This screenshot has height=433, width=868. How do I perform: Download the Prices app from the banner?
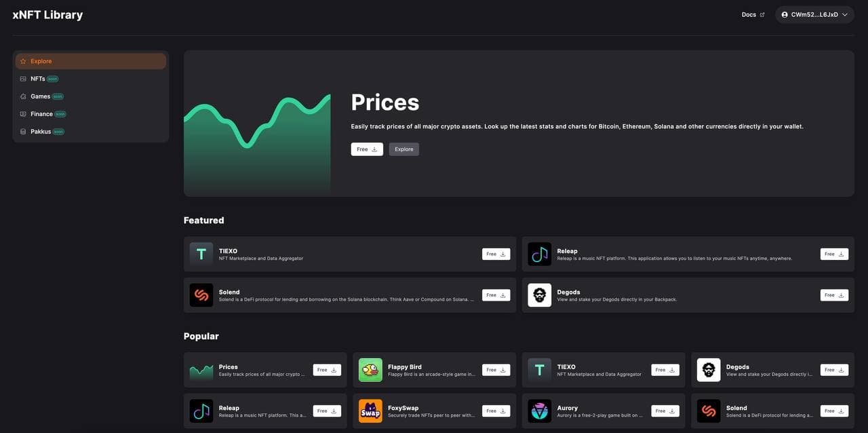coord(367,149)
